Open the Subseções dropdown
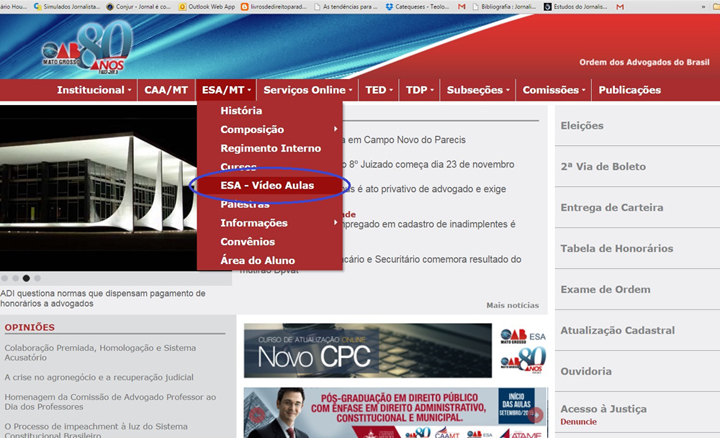 click(x=478, y=90)
